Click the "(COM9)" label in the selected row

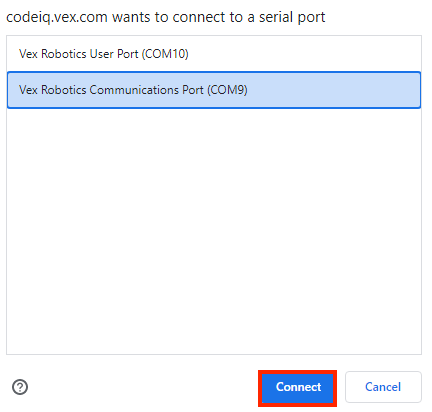[227, 90]
